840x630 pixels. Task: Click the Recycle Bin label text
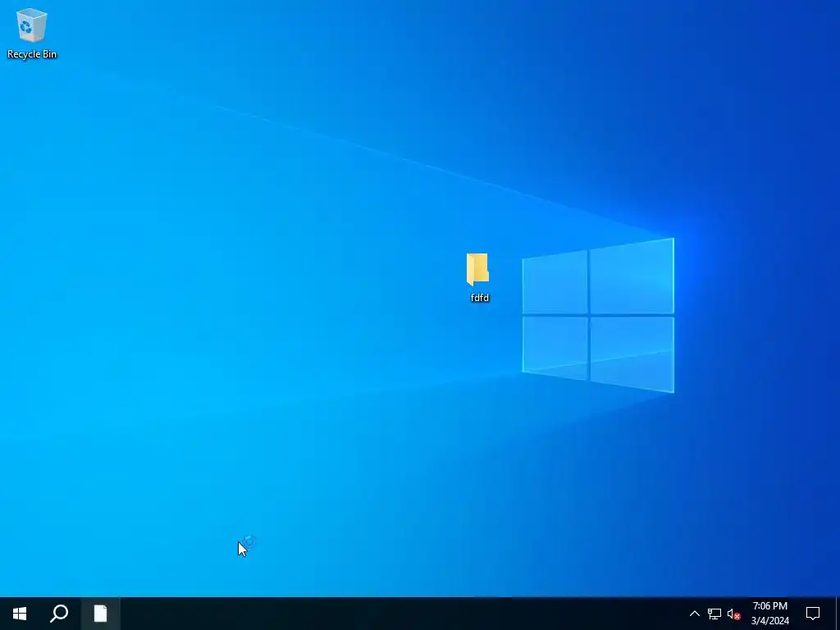[x=32, y=54]
